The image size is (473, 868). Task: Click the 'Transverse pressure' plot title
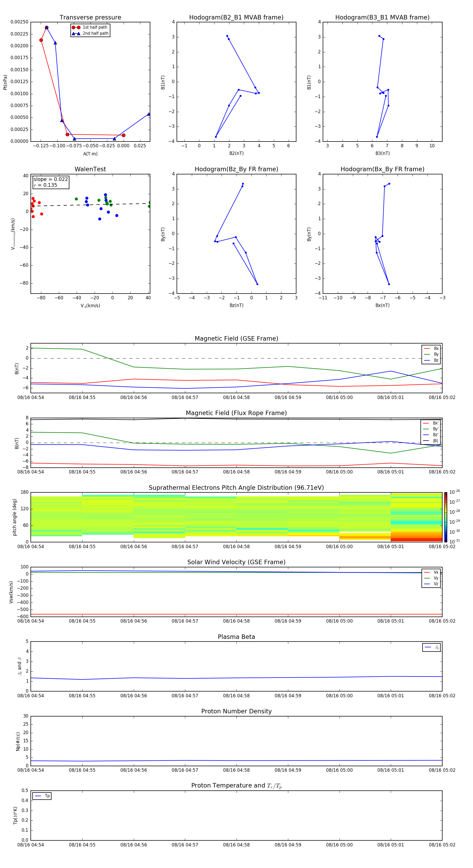[x=90, y=18]
